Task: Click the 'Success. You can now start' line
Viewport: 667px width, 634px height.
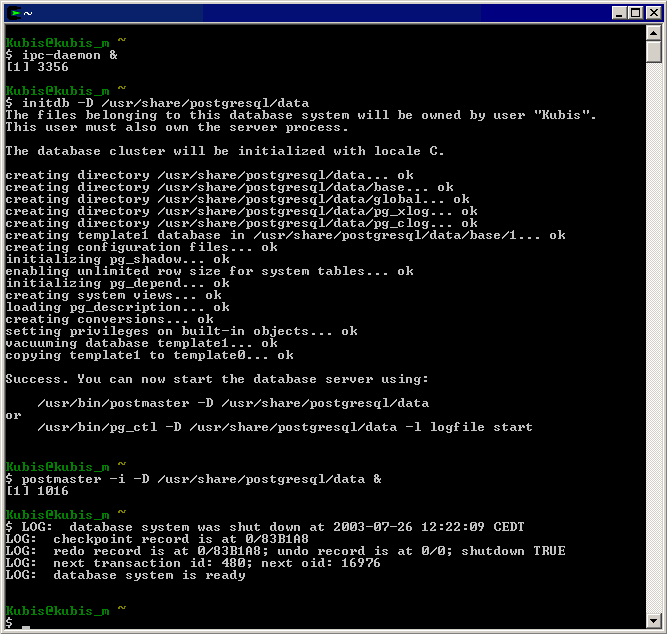Action: pyautogui.click(x=217, y=379)
